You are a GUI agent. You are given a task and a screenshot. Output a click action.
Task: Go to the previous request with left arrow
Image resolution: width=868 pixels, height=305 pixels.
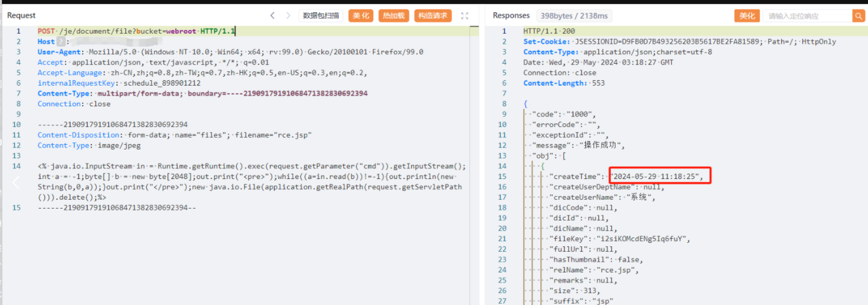272,15
